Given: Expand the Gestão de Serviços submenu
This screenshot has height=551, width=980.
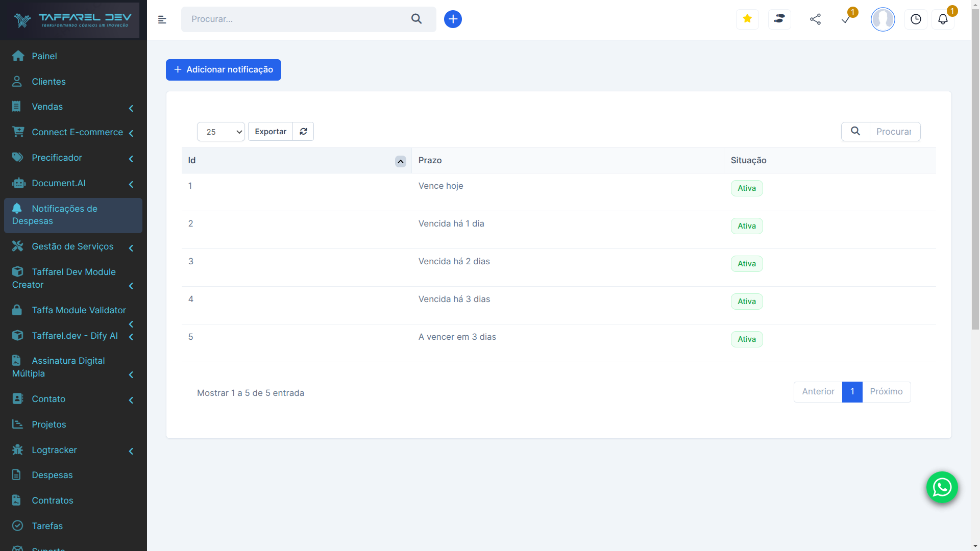Looking at the screenshot, I should tap(73, 246).
